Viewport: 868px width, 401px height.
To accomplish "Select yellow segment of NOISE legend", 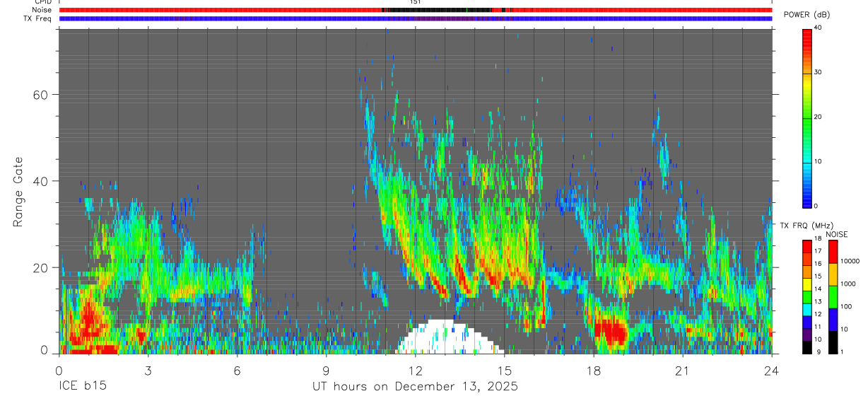I will [x=833, y=274].
